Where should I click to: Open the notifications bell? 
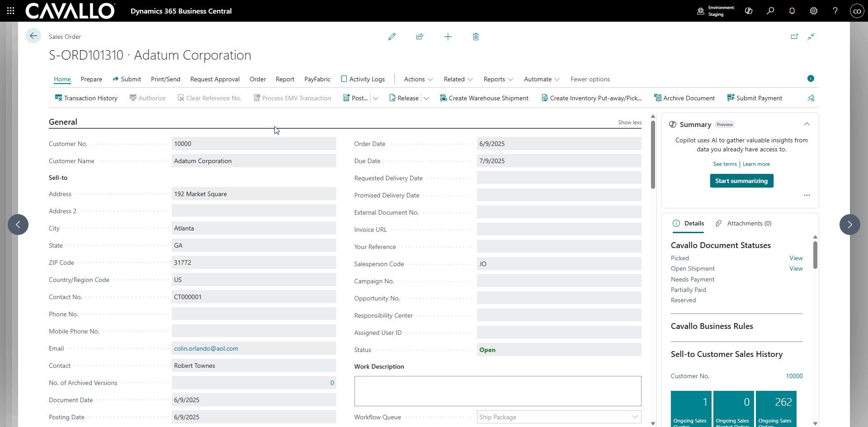[792, 11]
